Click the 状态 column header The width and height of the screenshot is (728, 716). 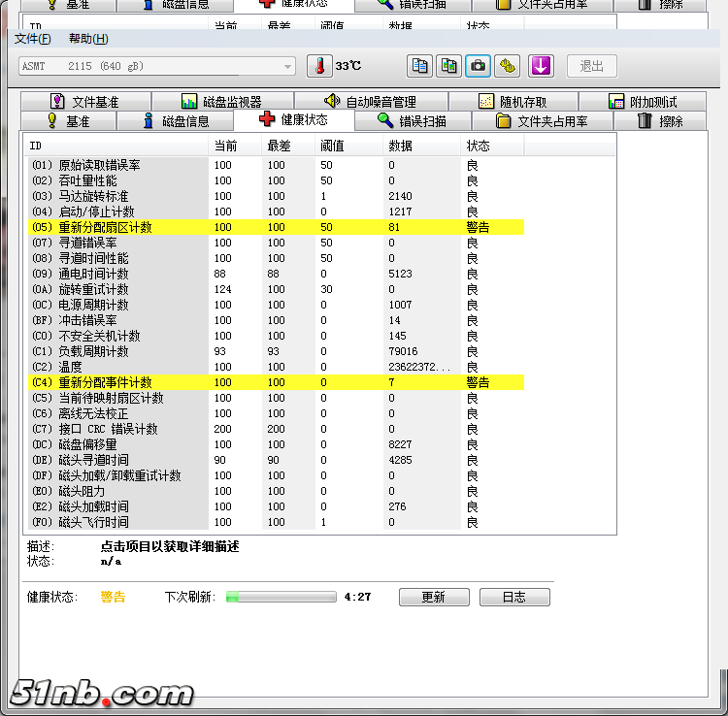[492, 146]
